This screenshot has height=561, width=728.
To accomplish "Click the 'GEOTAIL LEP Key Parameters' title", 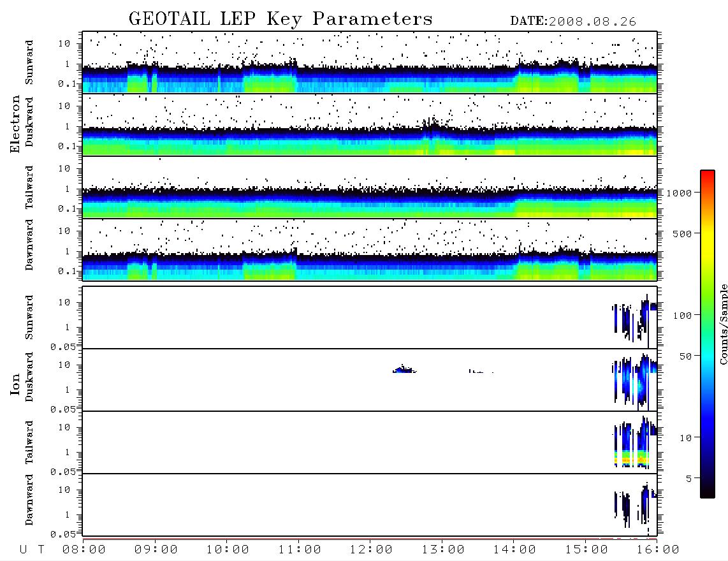I will pos(280,20).
